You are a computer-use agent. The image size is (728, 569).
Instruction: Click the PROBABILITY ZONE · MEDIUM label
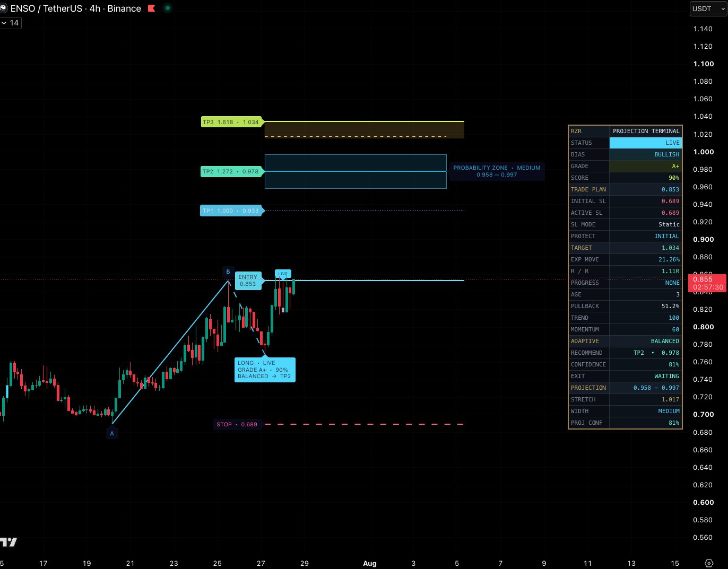tap(497, 171)
